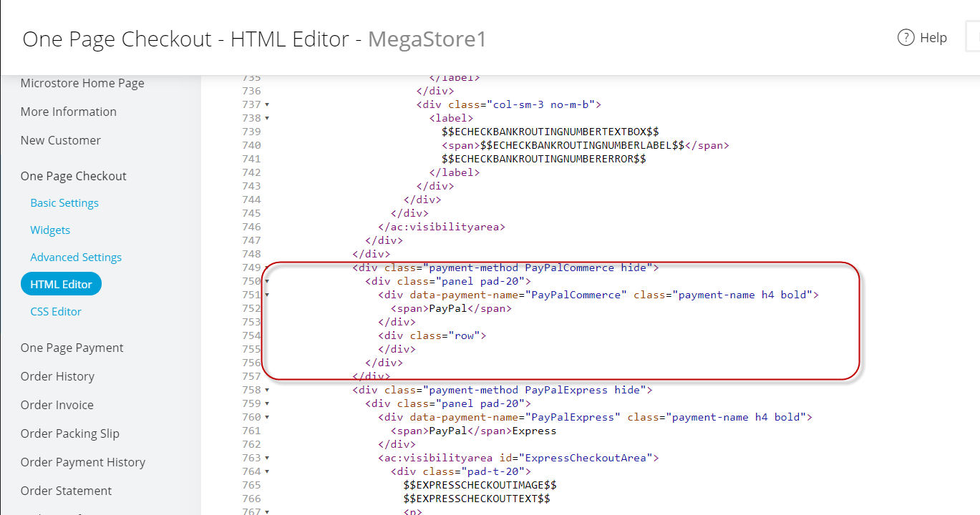The image size is (980, 515).
Task: Click ac:visibilityarea id="ExpressCheckoutArea" on line 763
Action: (518, 458)
